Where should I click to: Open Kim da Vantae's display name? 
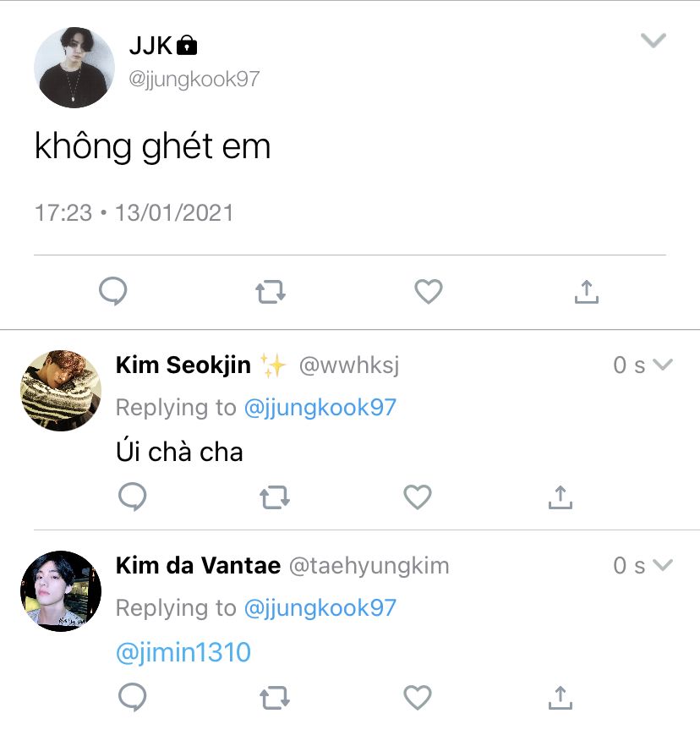click(199, 566)
